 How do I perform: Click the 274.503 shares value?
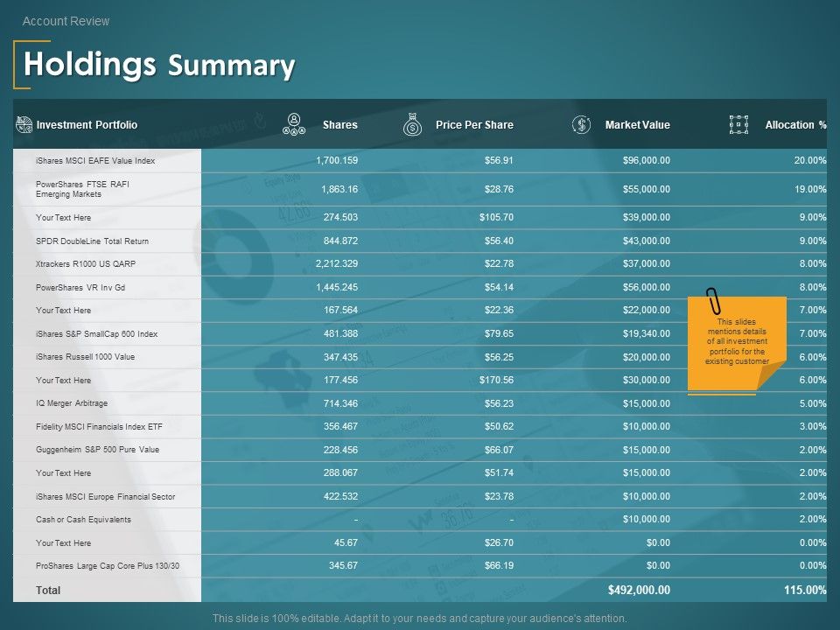point(340,218)
